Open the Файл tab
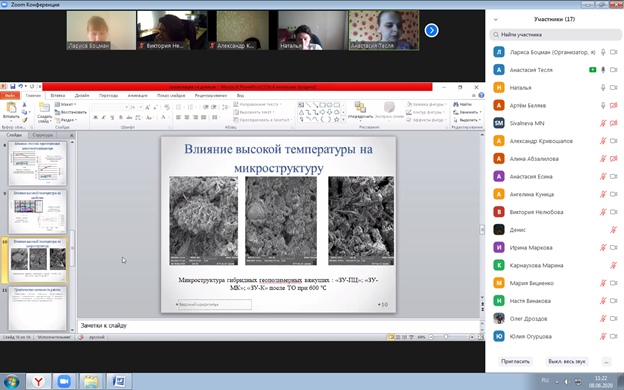The image size is (624, 390). tap(10, 96)
